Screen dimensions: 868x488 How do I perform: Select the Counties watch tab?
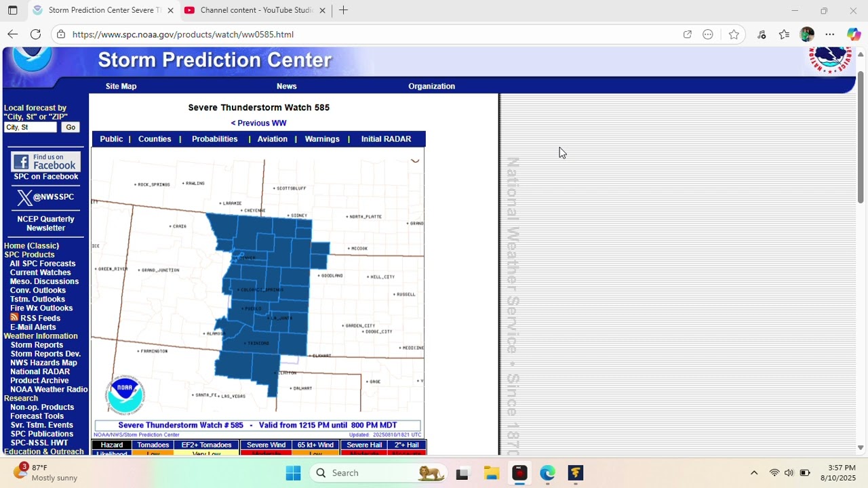click(155, 139)
